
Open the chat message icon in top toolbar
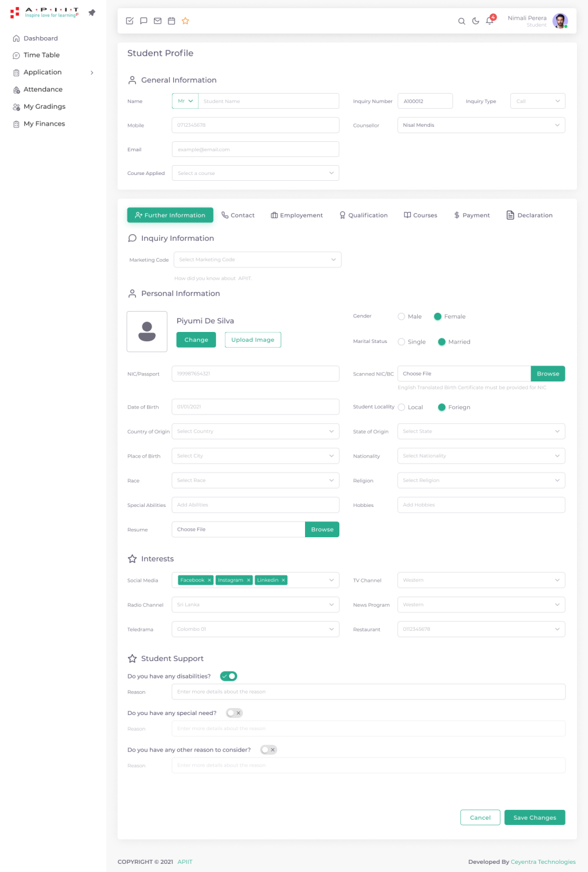pyautogui.click(x=144, y=21)
